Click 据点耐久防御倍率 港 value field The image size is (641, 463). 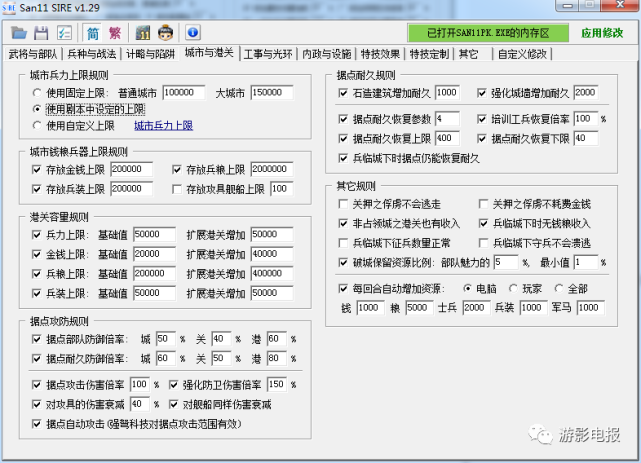tap(277, 358)
